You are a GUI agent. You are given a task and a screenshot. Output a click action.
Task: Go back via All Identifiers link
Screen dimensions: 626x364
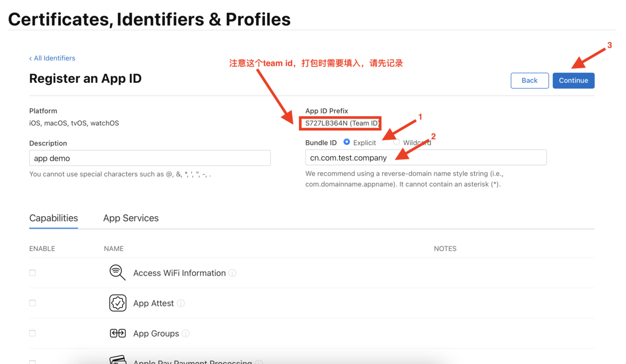click(x=52, y=58)
